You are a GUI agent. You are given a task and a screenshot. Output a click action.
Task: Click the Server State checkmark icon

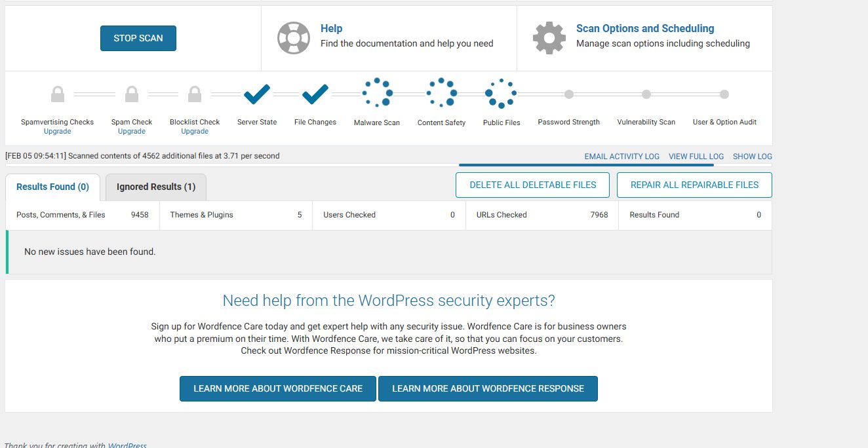click(x=257, y=94)
